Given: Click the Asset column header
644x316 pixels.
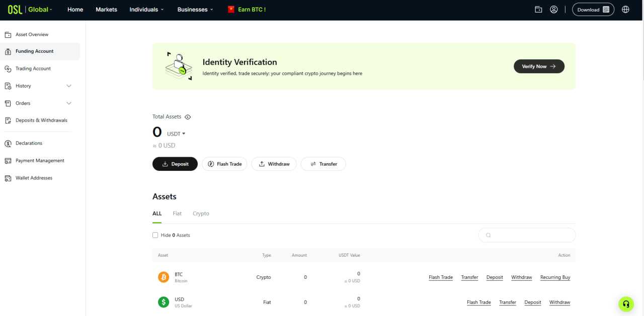Looking at the screenshot, I should tap(163, 255).
